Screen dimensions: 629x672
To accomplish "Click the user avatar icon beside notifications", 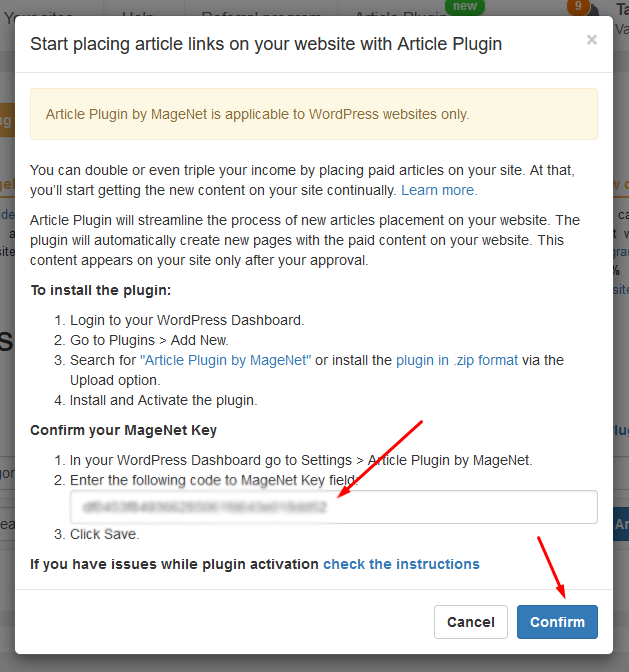I will click(595, 10).
